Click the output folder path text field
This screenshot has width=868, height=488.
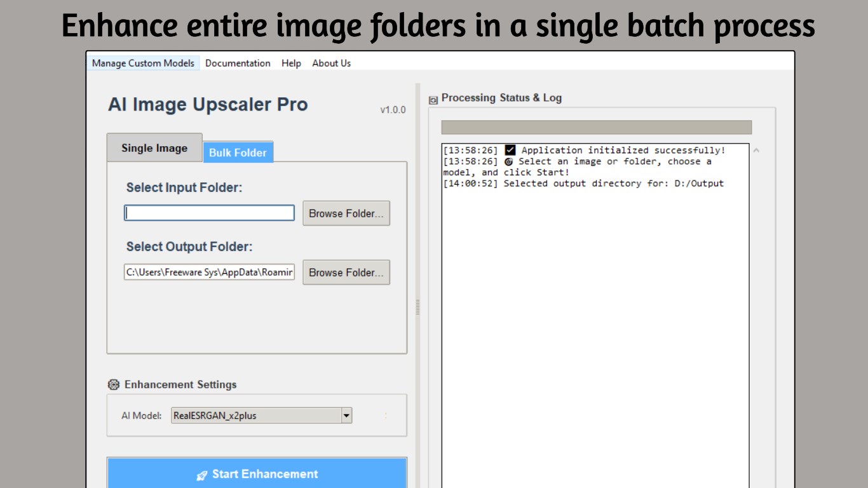[208, 272]
